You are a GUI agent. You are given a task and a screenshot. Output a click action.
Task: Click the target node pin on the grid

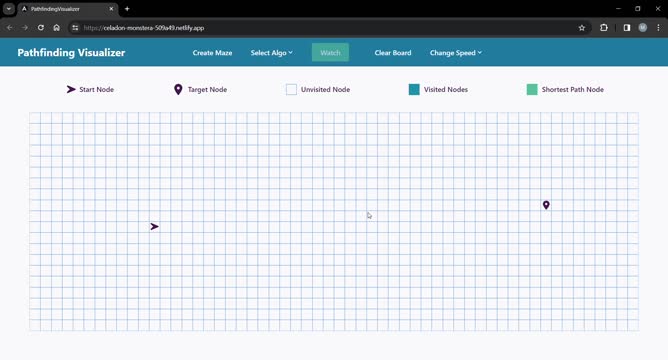[546, 205]
